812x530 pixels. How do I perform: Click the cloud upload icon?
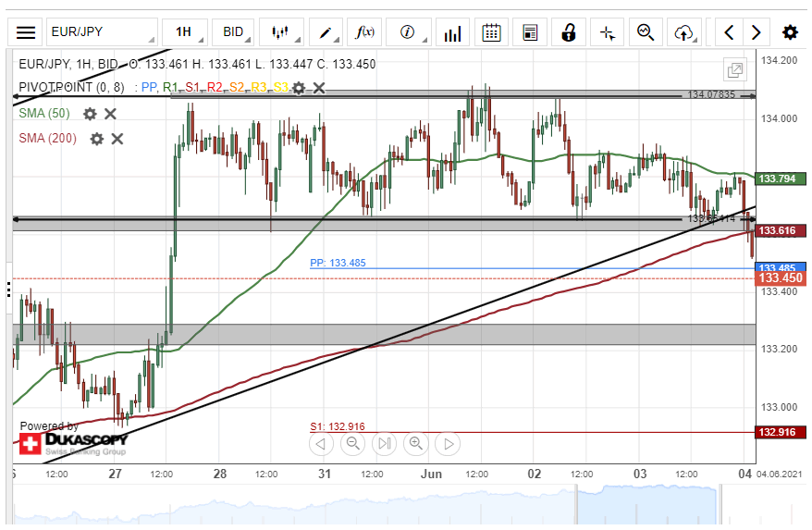point(684,32)
